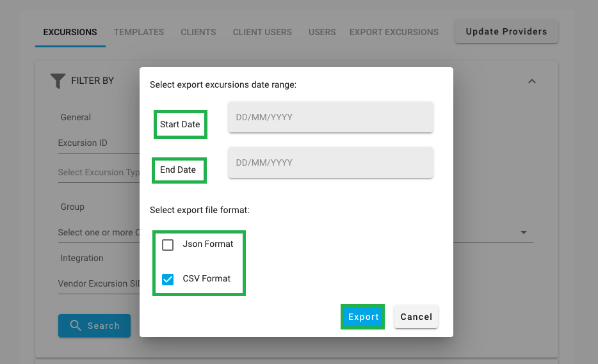The image size is (598, 364).
Task: Click the General section label
Action: 76,118
